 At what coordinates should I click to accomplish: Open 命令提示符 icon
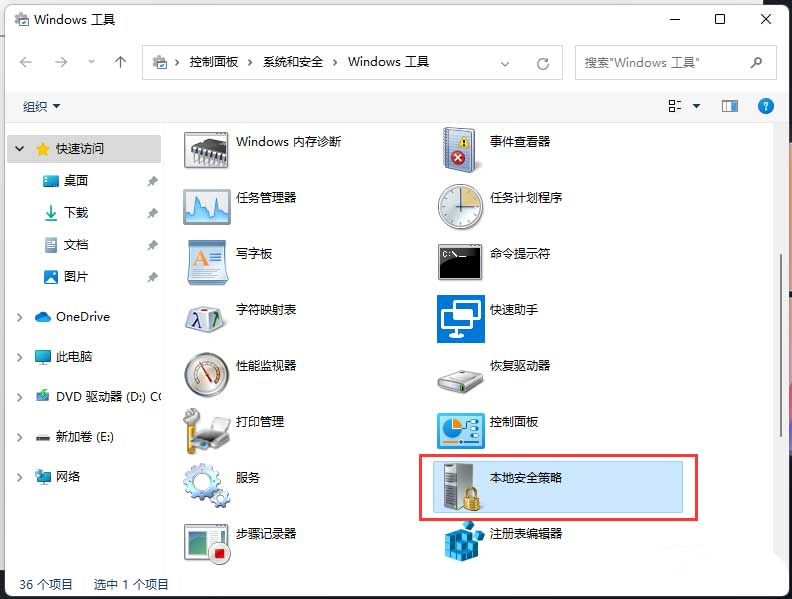460,262
